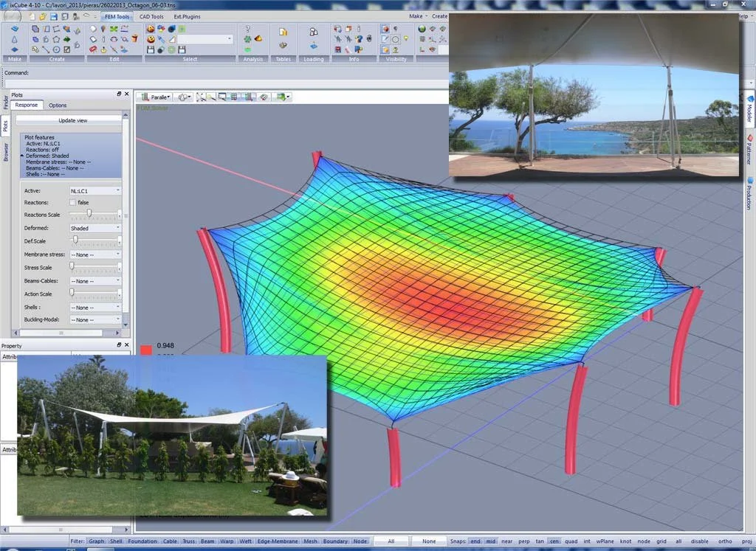
Task: Click the monitor display icon in viewport toolbar
Action: click(222, 97)
